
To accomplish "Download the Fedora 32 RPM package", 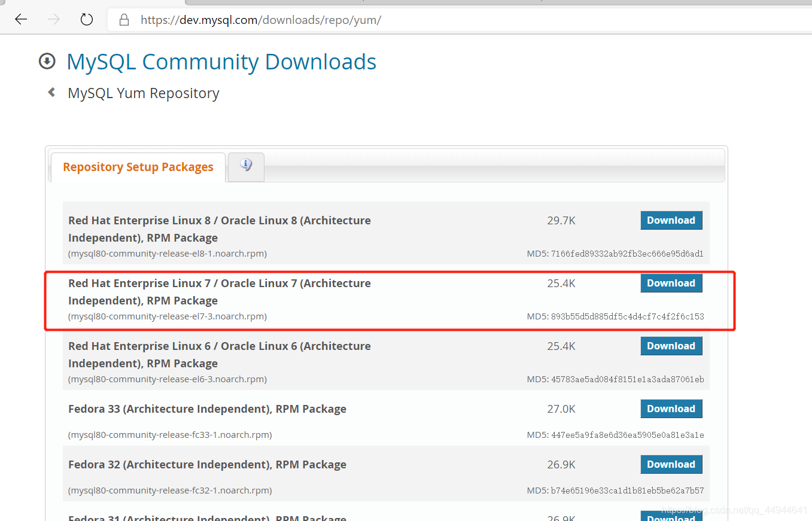I will point(671,464).
